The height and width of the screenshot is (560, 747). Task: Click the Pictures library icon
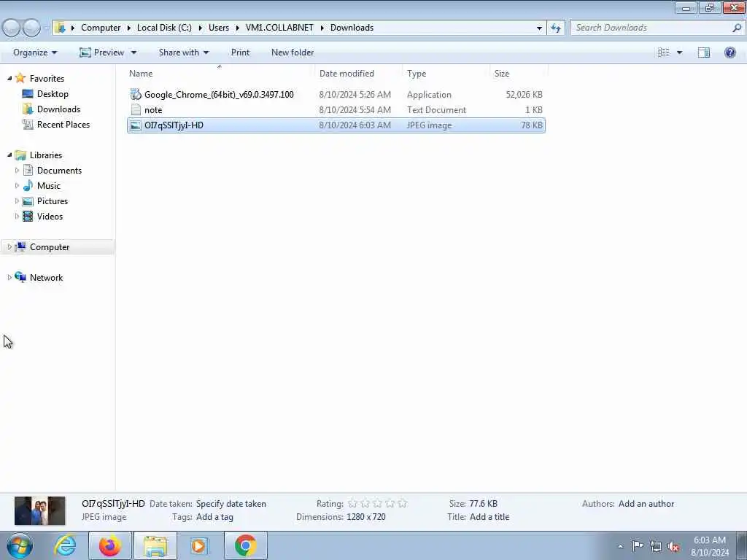[28, 201]
